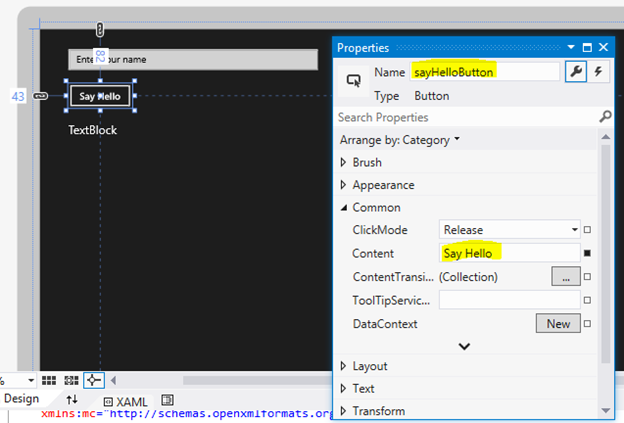Click the ContentTransitions ellipsis button
The image size is (624, 423).
tap(566, 276)
